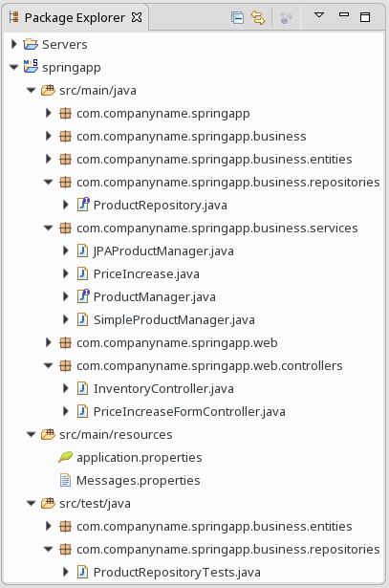Select ProductRepositoryTests.java

177,573
